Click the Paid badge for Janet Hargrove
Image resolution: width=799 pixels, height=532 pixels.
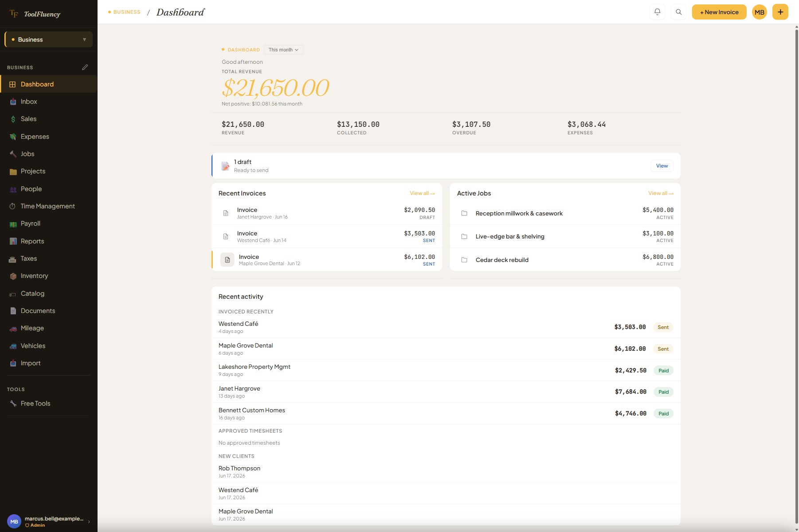pyautogui.click(x=663, y=392)
